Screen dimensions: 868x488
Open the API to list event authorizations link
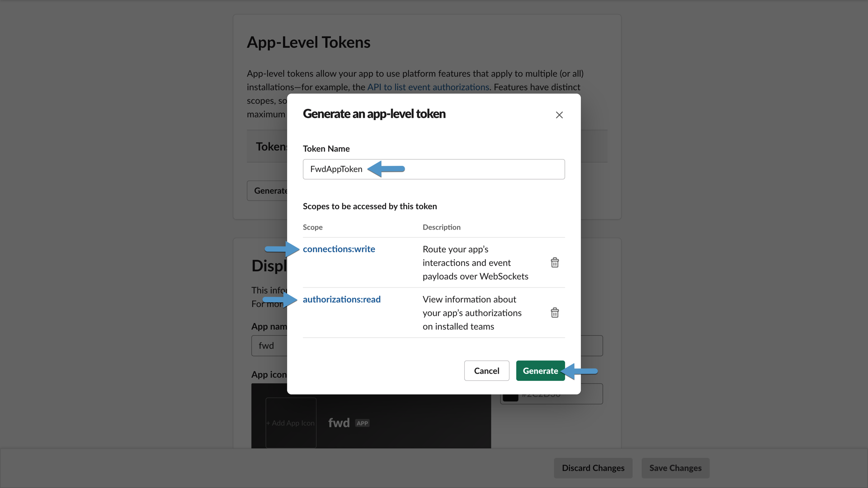pos(428,87)
